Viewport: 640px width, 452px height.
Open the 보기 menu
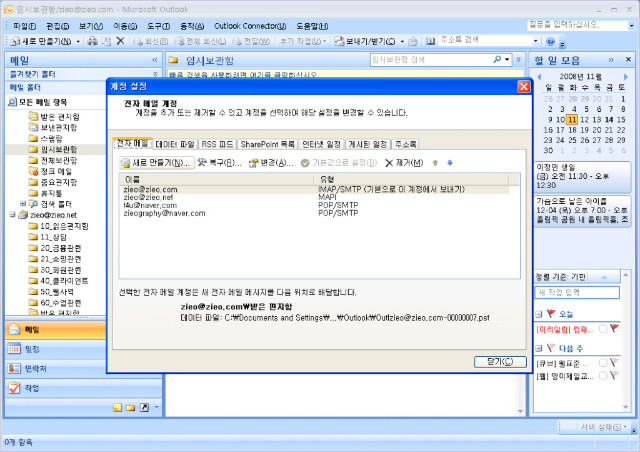pos(91,26)
